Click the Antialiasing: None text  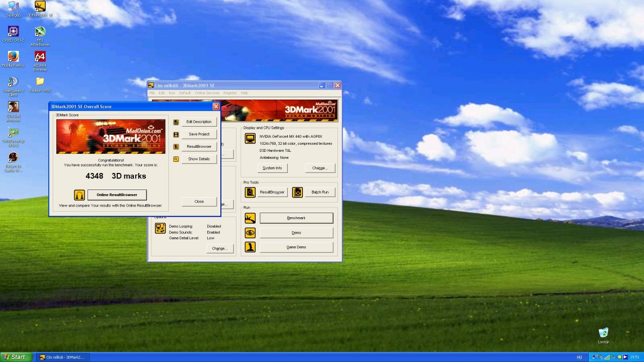coord(274,157)
